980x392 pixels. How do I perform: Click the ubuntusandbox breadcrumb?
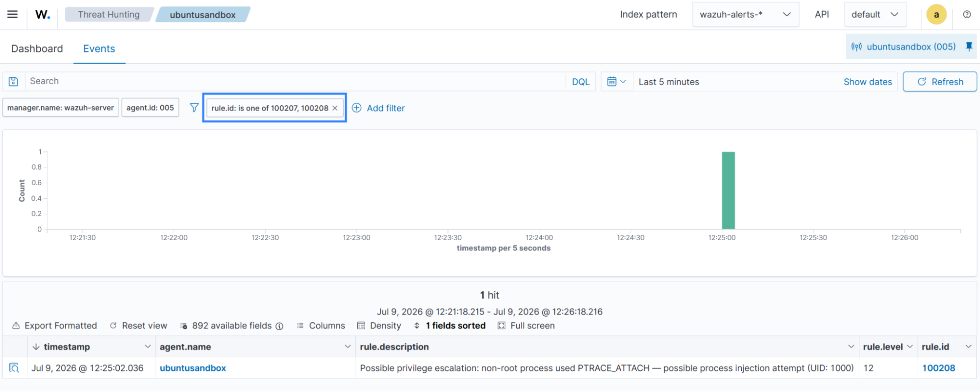(x=202, y=15)
